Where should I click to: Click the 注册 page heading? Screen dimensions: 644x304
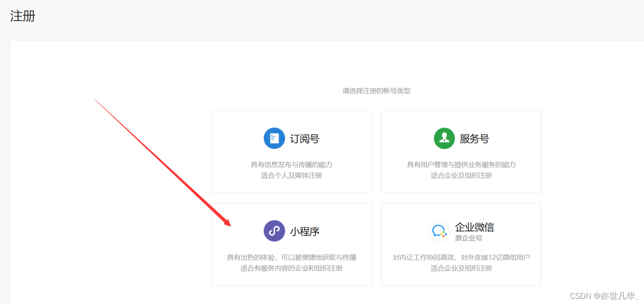(23, 16)
